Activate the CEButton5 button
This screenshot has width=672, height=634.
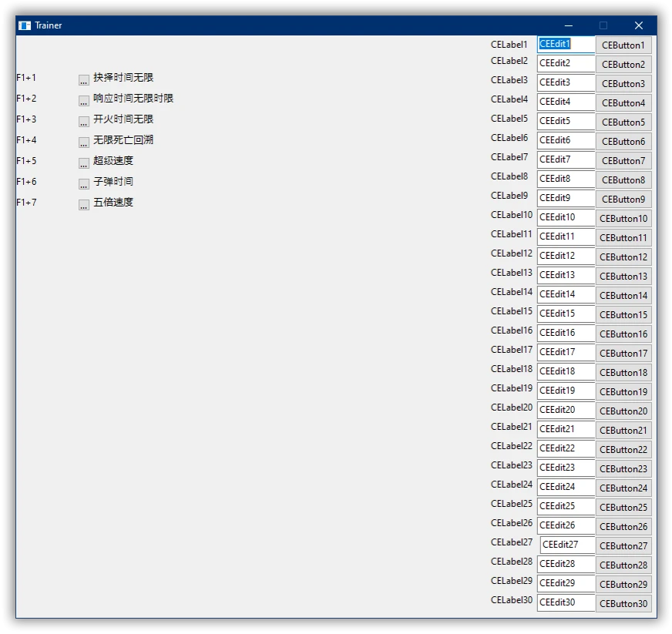click(623, 122)
